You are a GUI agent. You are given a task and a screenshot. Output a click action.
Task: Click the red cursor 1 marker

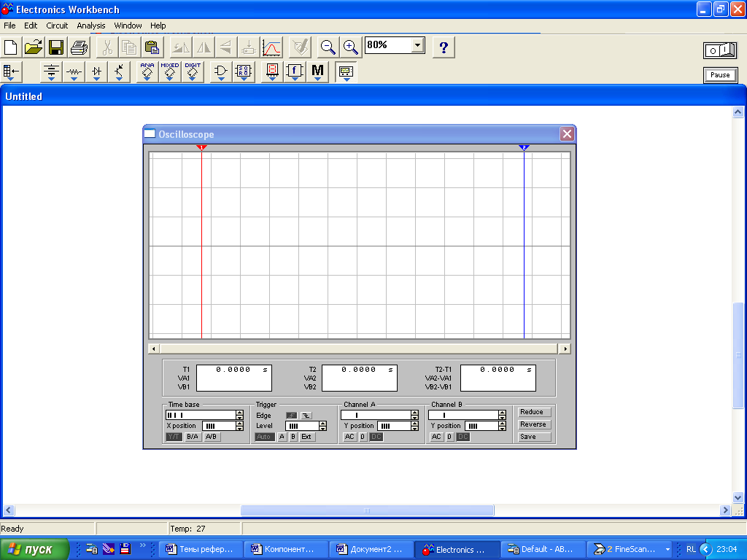click(x=201, y=147)
